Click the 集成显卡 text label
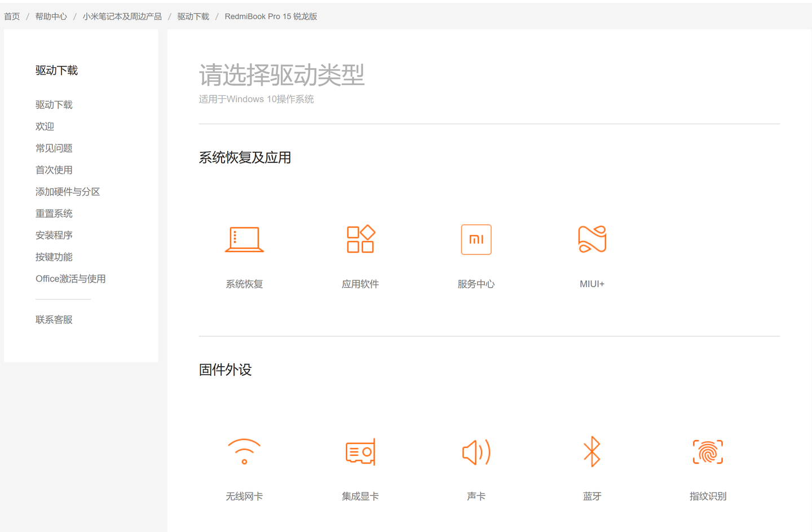The image size is (812, 532). pyautogui.click(x=360, y=496)
